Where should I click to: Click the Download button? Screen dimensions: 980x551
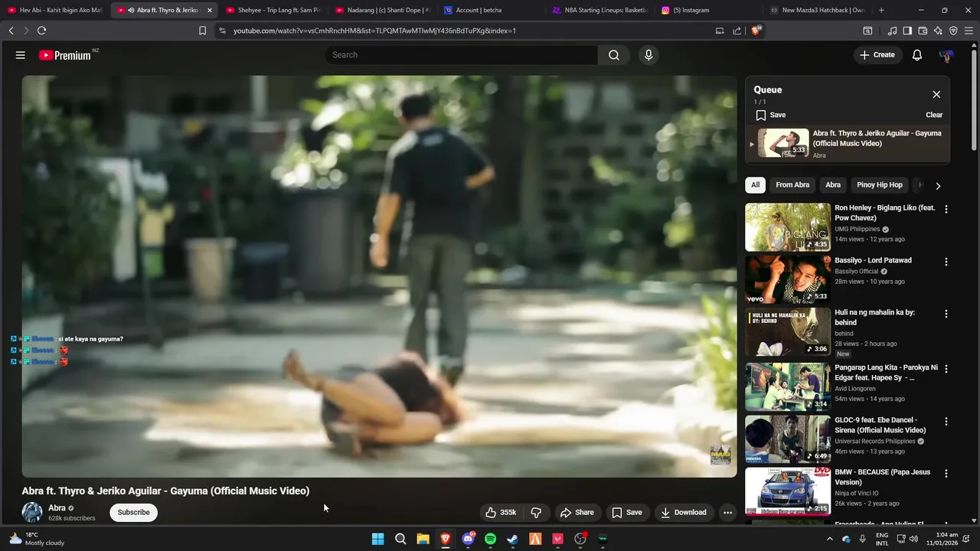click(683, 513)
